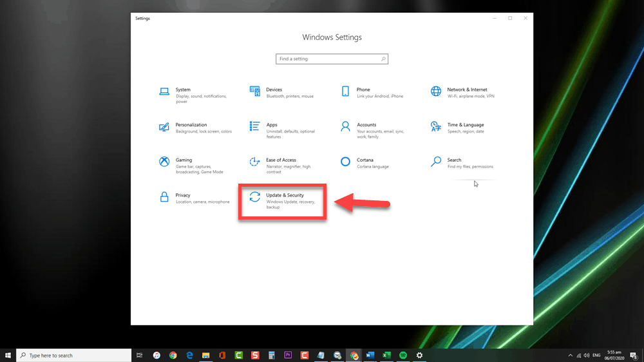
Task: Open Apps settings category
Action: click(283, 130)
